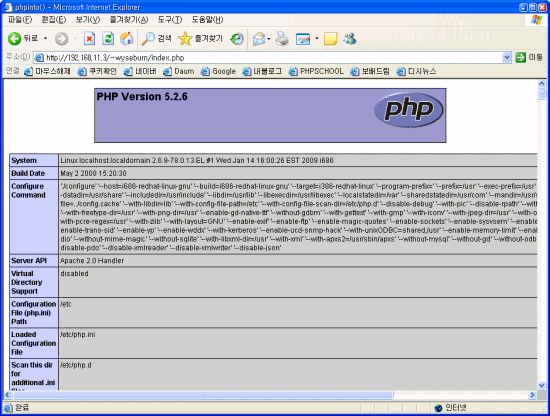Click the Print icon

[x=282, y=39]
